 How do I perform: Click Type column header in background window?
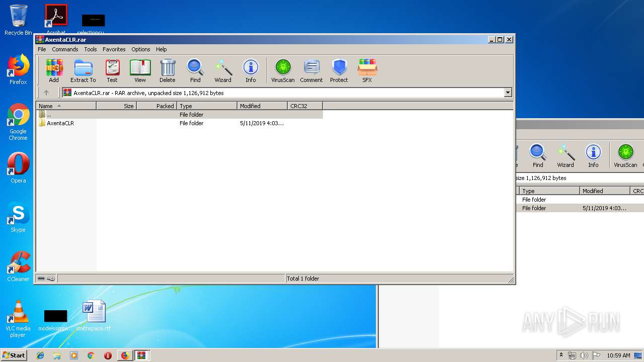[x=549, y=191]
